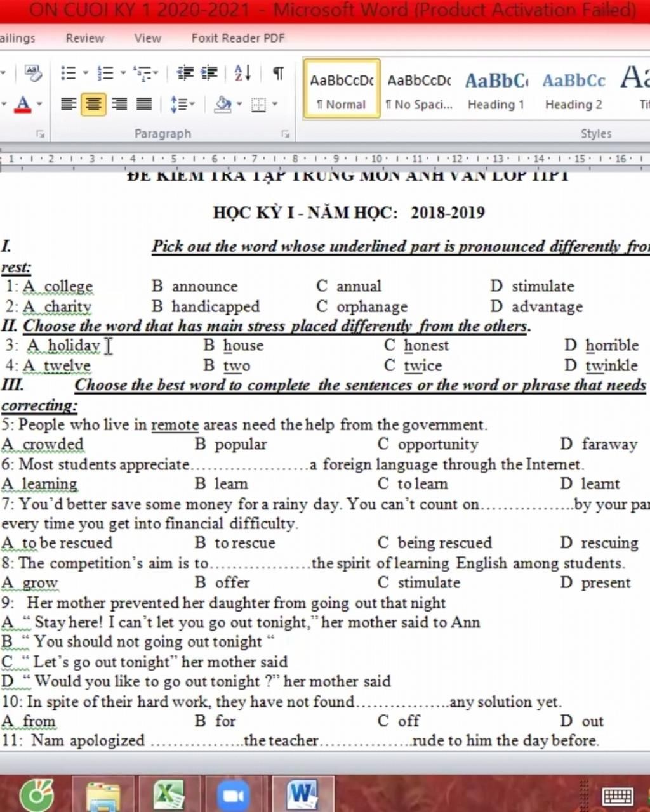Open the Paragraph dialog launcher
The height and width of the screenshot is (812, 650).
(x=286, y=134)
